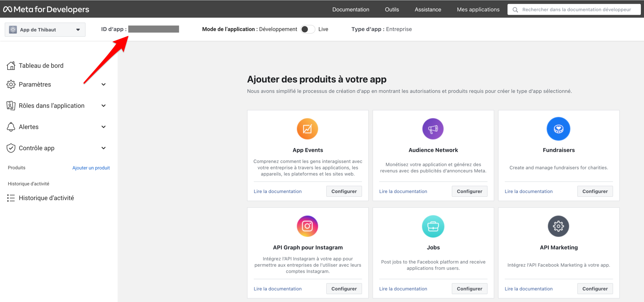Configure the Jobs product
This screenshot has width=644, height=302.
[469, 288]
